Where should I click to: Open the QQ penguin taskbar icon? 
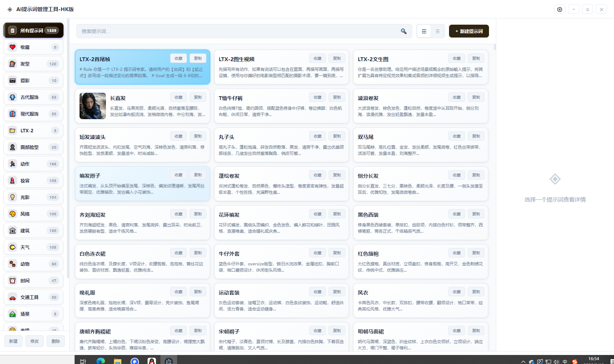151,361
